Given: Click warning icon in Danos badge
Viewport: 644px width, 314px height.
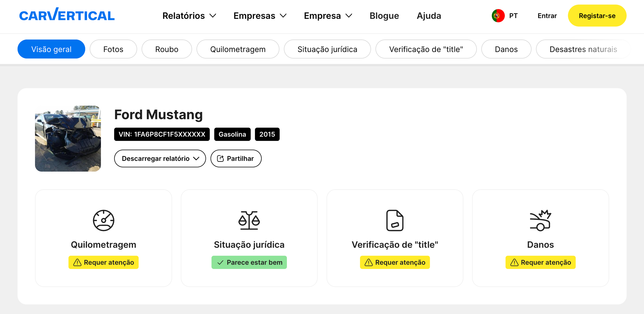Looking at the screenshot, I should click(514, 262).
